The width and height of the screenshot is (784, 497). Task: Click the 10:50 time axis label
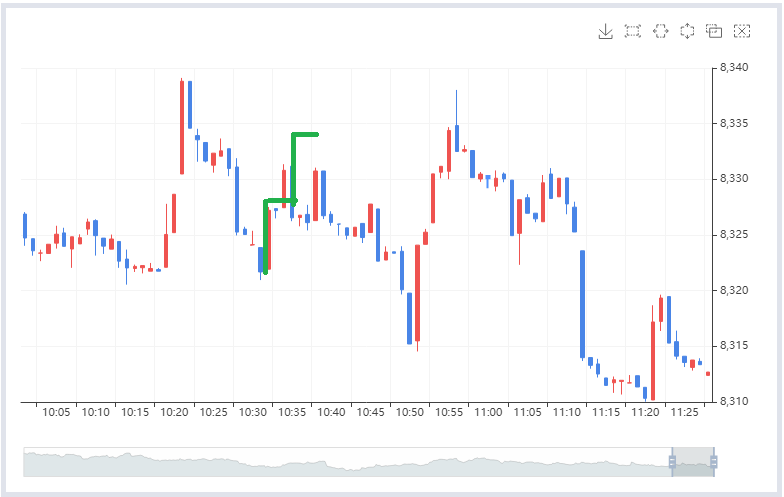pos(410,412)
